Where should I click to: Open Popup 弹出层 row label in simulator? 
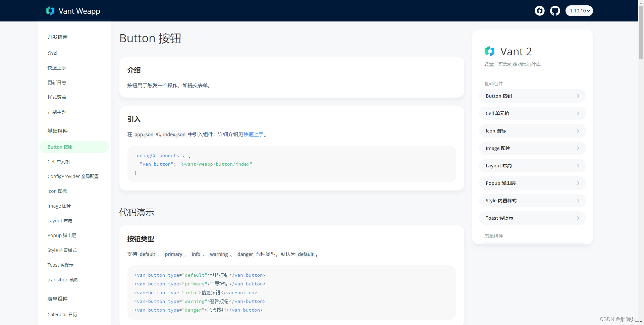pos(501,183)
